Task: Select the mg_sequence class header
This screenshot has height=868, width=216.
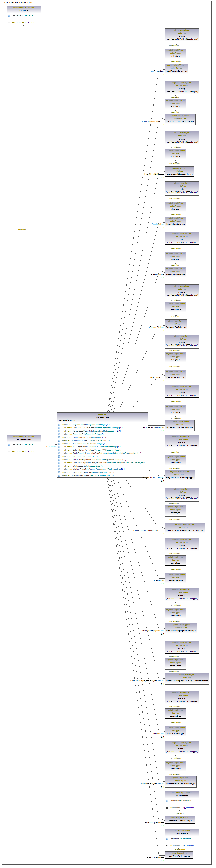Action: pyautogui.click(x=102, y=417)
